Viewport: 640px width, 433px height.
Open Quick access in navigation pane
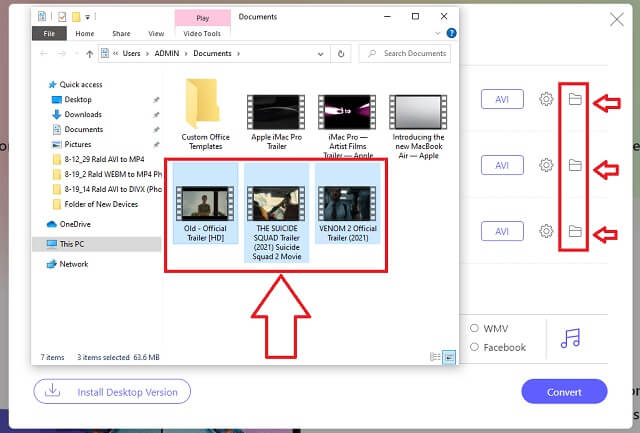pos(81,84)
